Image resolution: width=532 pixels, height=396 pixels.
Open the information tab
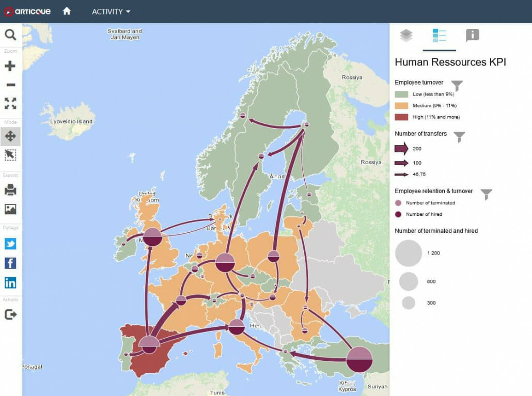pos(472,35)
